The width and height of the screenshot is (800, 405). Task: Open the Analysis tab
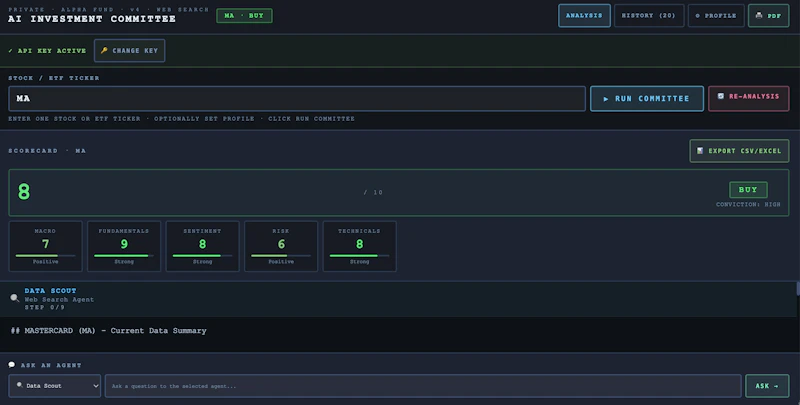[584, 16]
